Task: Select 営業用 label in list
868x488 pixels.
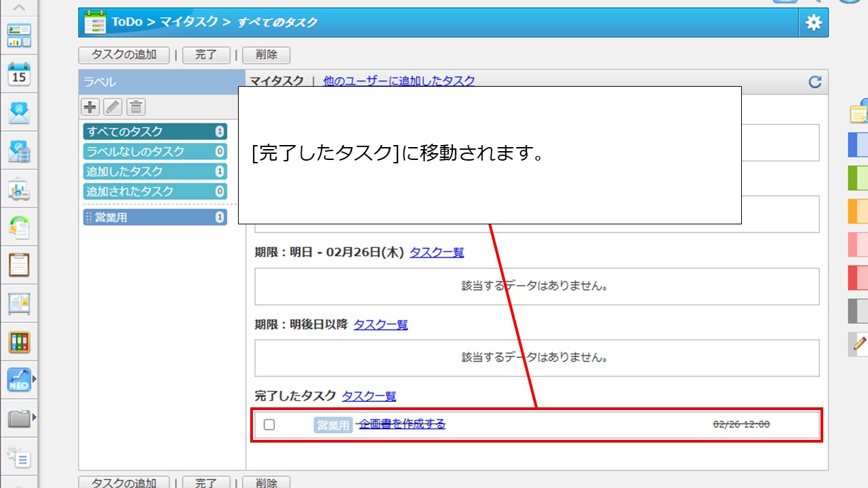Action: click(x=155, y=218)
